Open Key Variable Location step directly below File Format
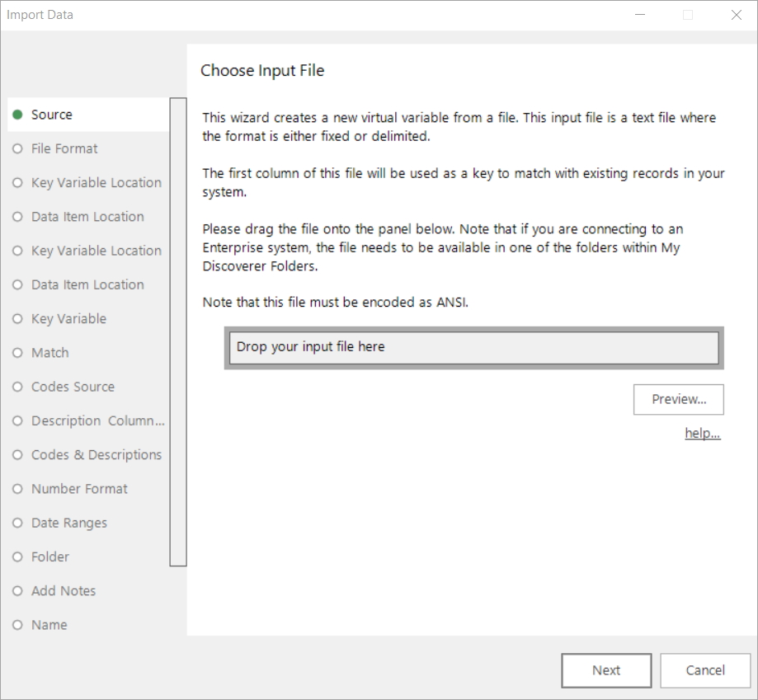The height and width of the screenshot is (700, 758). pos(88,182)
